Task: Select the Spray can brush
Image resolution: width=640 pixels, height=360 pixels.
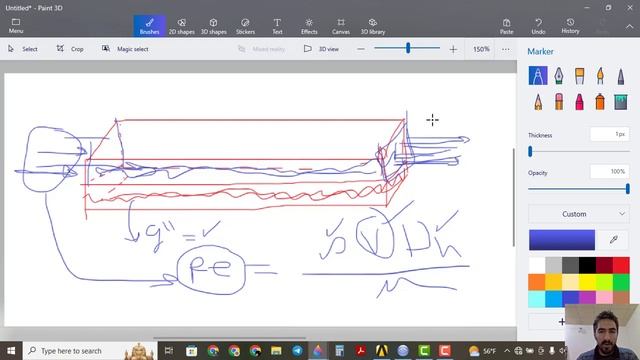Action: pos(600,102)
